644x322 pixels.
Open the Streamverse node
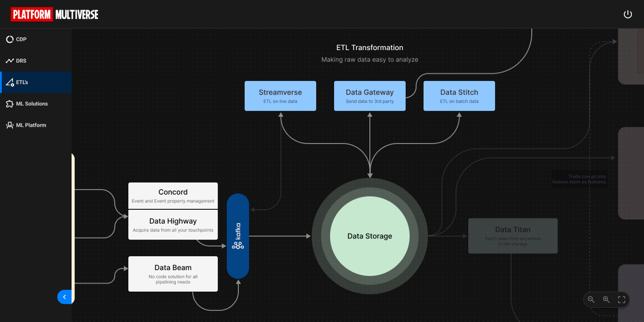[280, 96]
